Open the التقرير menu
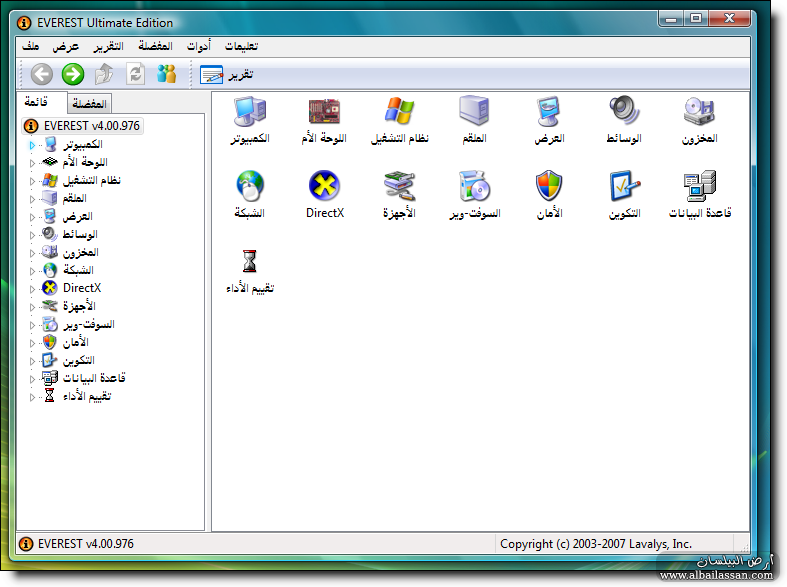Viewport: 787px width, 587px height. tap(108, 46)
